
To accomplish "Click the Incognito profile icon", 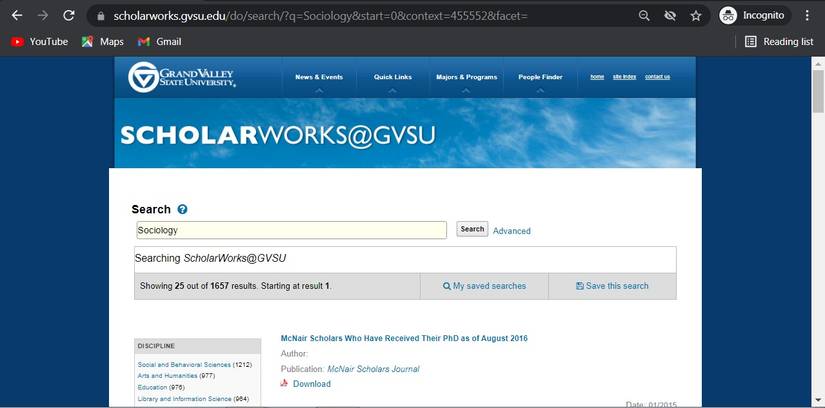I will 728,16.
